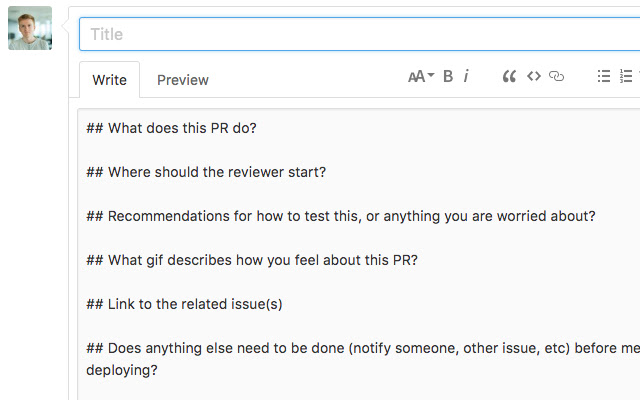640x400 pixels.
Task: Toggle bold text formatting
Action: [448, 76]
